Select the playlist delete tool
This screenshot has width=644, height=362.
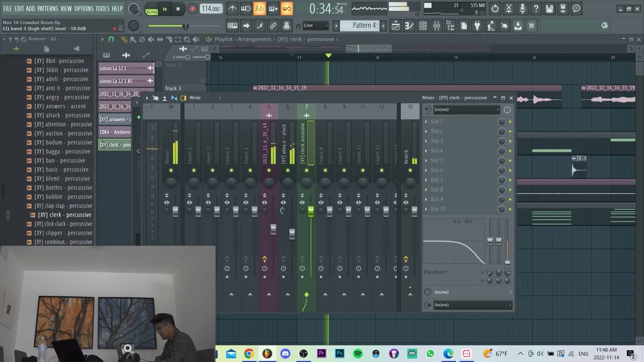(x=142, y=39)
